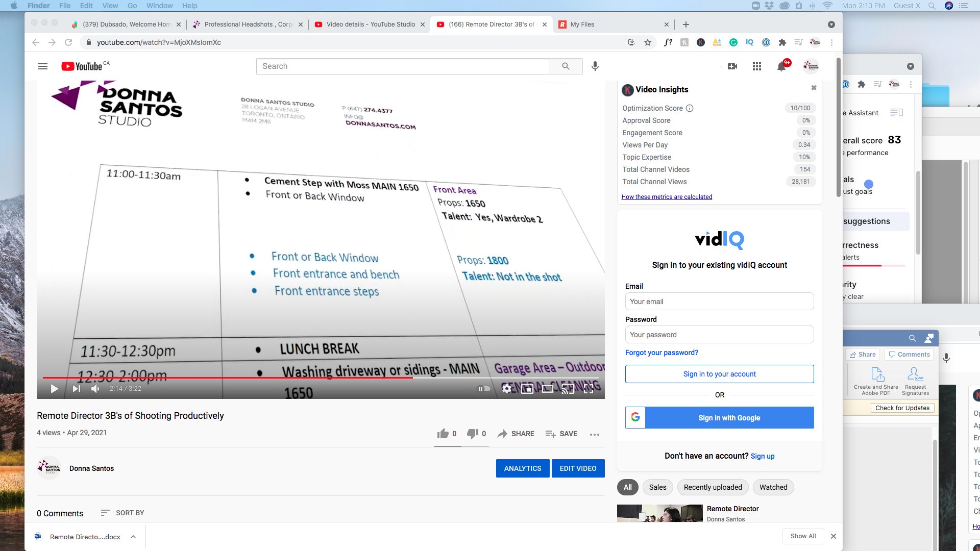Click Sign in to your account

(719, 374)
